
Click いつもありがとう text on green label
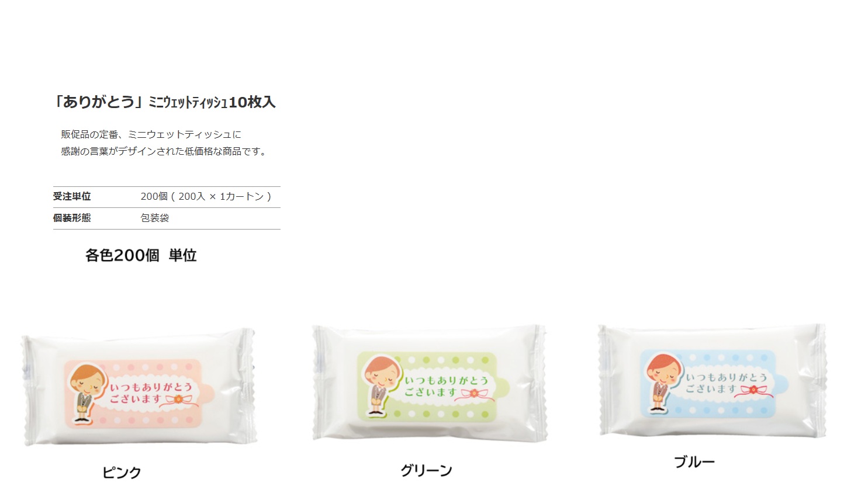(447, 380)
